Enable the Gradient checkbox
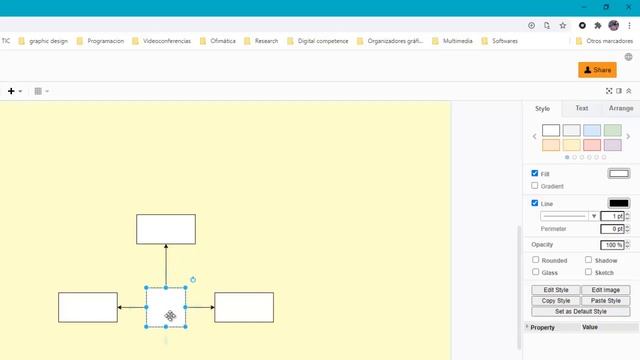The image size is (640, 360). coord(535,185)
